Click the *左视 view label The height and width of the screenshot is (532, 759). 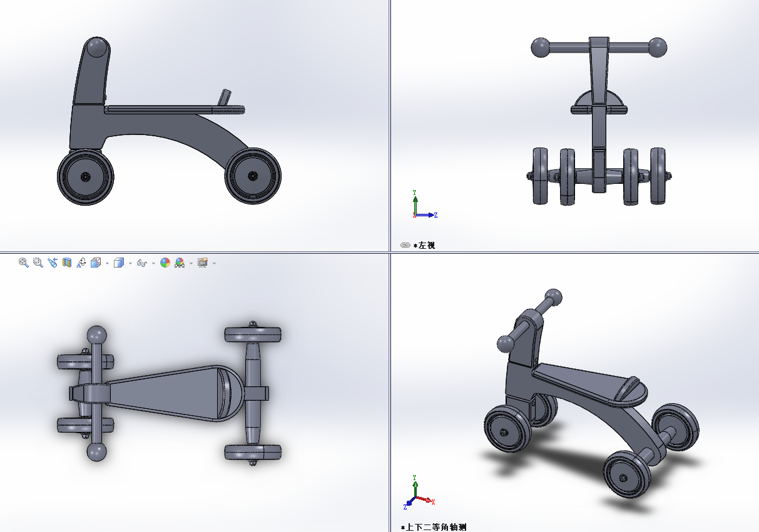coord(424,246)
